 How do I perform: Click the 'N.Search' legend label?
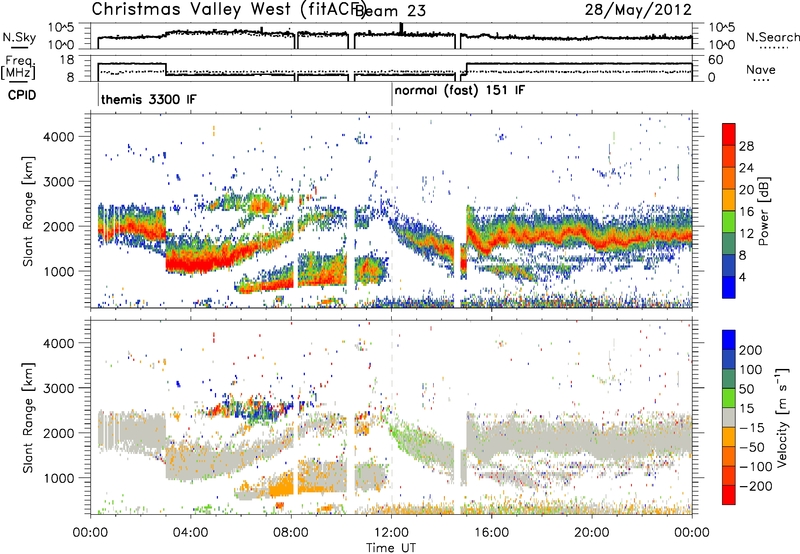(x=772, y=37)
